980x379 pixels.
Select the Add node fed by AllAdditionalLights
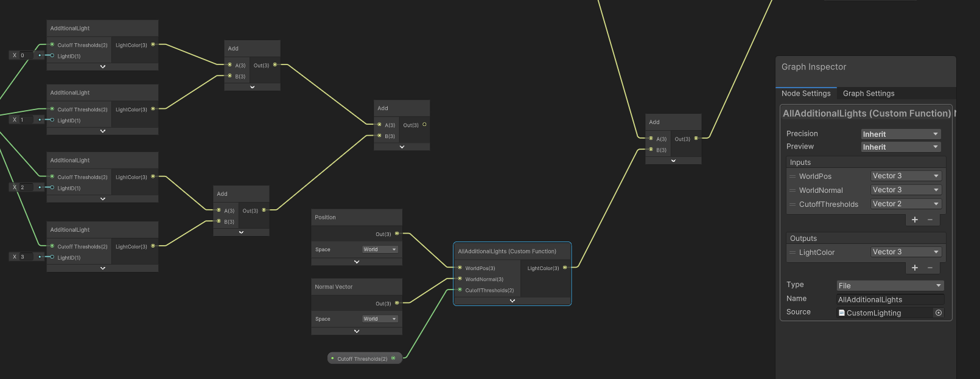tap(673, 122)
